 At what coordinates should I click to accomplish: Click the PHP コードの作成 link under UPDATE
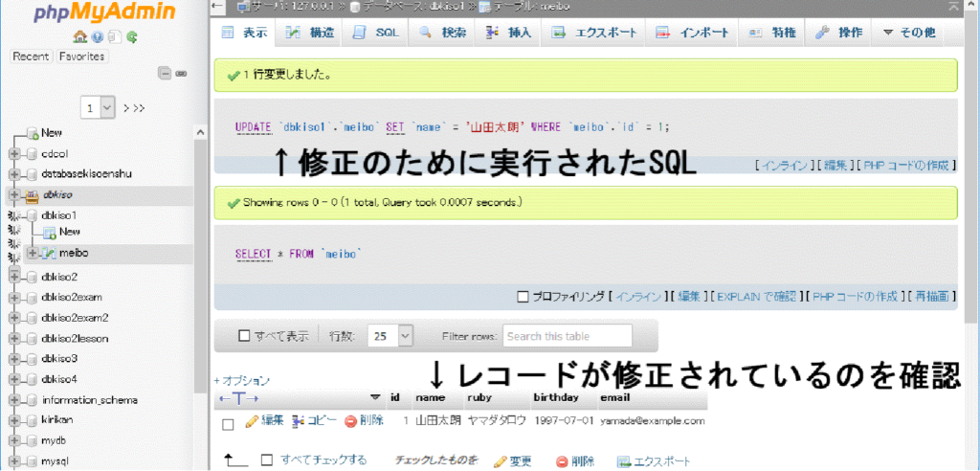tap(906, 166)
